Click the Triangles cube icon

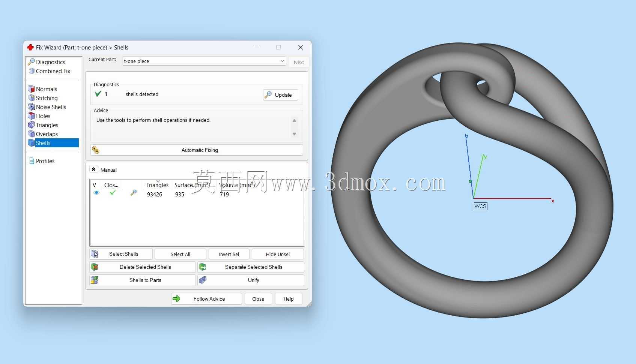pos(32,125)
